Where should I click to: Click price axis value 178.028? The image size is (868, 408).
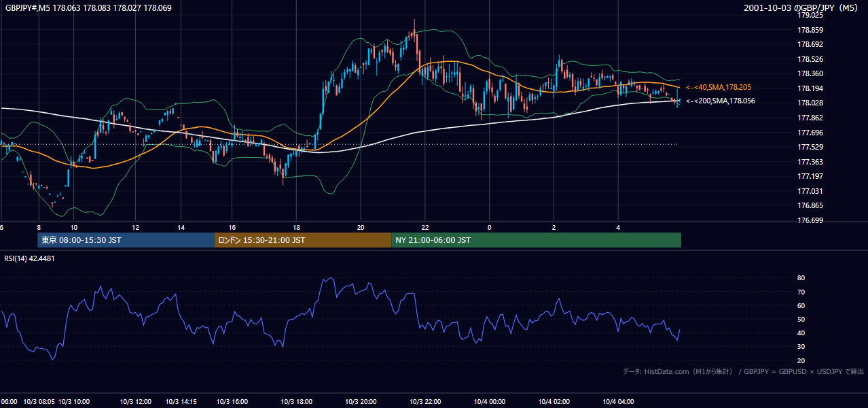[x=810, y=103]
